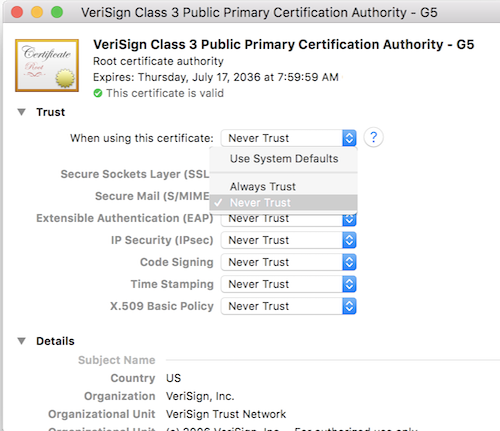Click the Certificate Root thumbnail icon
Screen dimensions: 500x431
[x=47, y=65]
